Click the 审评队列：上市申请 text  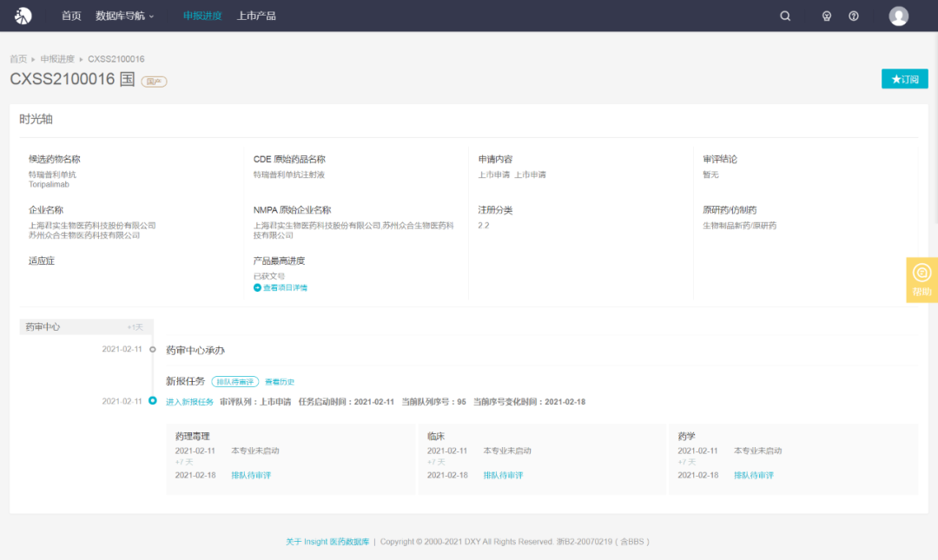(x=255, y=402)
